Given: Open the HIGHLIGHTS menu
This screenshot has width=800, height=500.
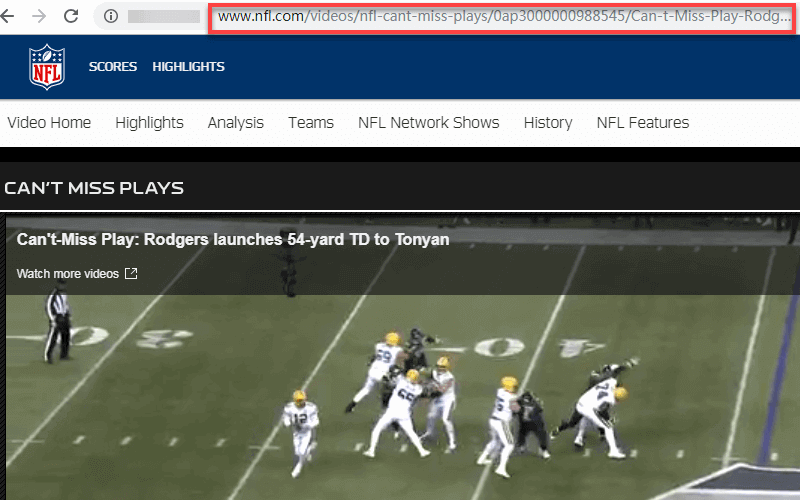Looking at the screenshot, I should [188, 67].
